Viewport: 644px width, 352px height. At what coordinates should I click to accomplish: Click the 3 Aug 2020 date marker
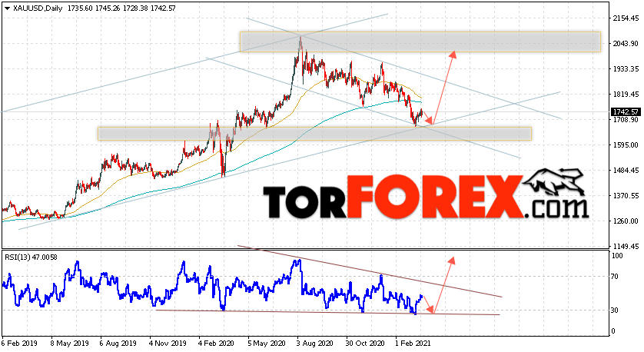[x=315, y=344]
